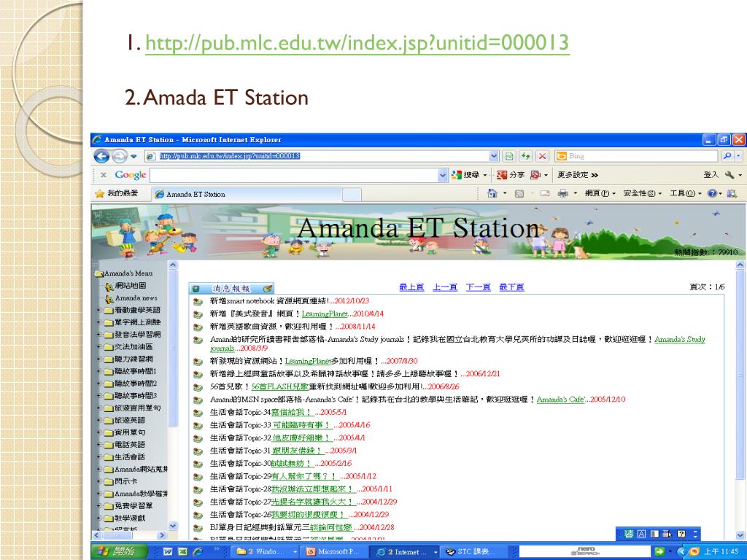Open 我的最愛 favorites star
The width and height of the screenshot is (747, 560).
[x=117, y=193]
